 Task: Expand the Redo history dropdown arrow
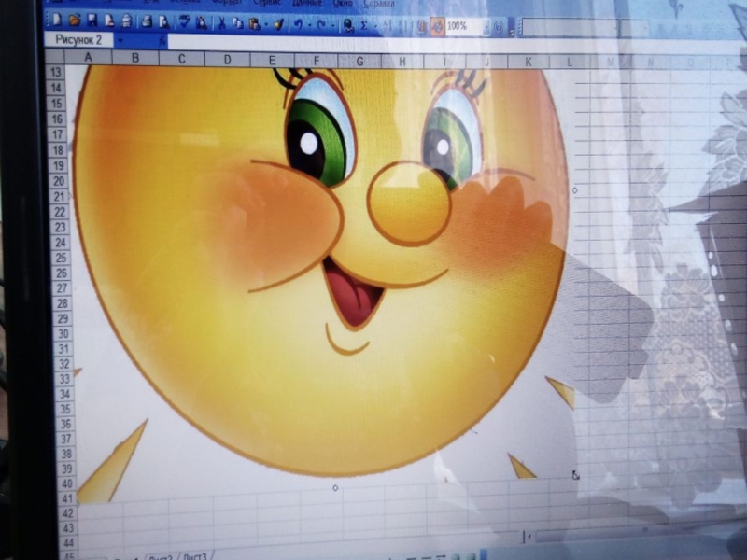(x=332, y=25)
